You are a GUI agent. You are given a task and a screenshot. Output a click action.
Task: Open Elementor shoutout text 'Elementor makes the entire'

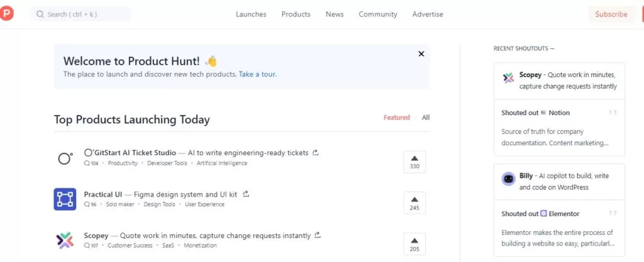(558, 238)
